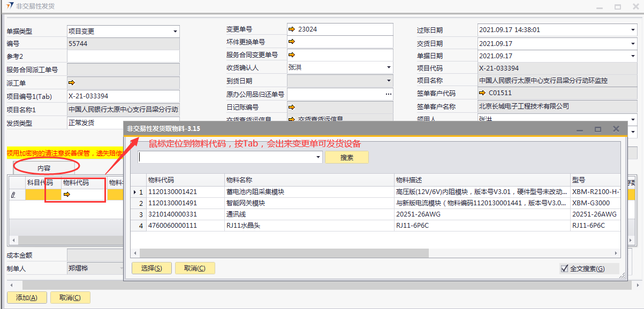Image resolution: width=644 pixels, height=309 pixels.
Task: Toggle the 全文搜索 checkbox
Action: tap(564, 268)
